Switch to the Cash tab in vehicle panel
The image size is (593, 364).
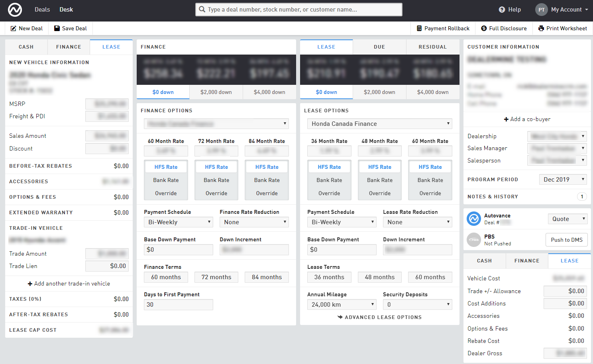click(26, 47)
